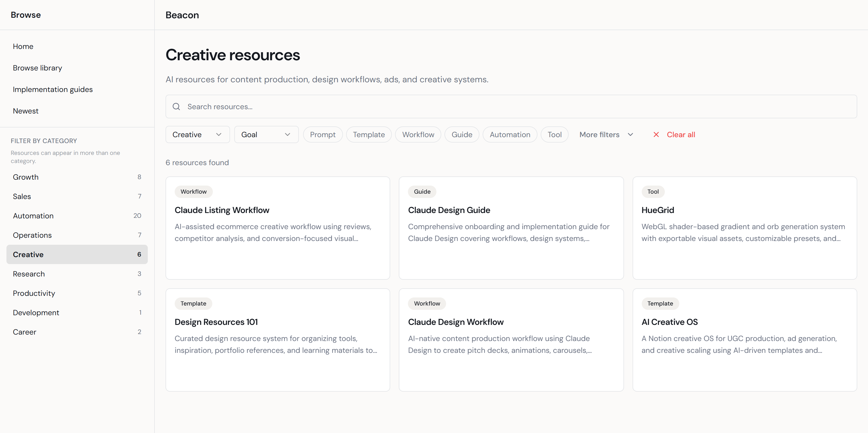Click the Browse sidebar heading
This screenshot has width=868, height=433.
(x=26, y=15)
